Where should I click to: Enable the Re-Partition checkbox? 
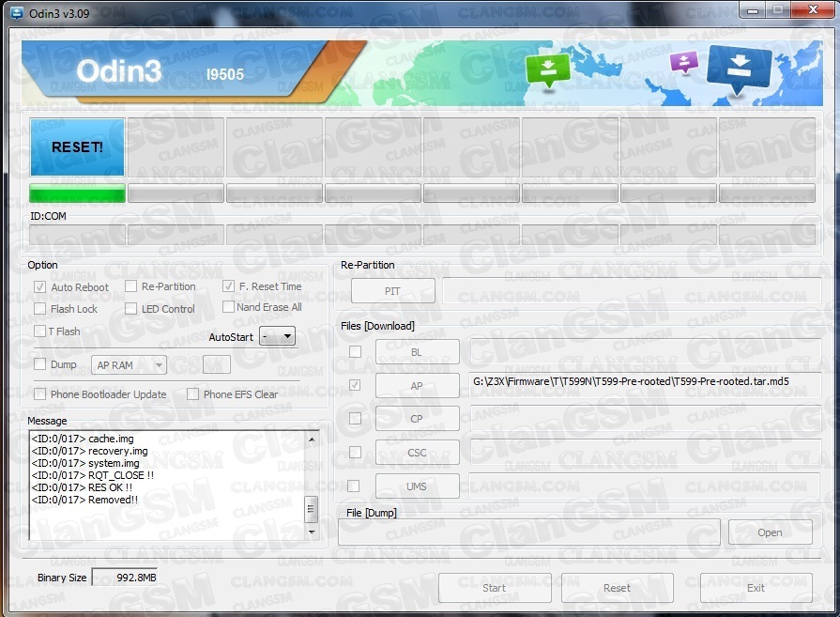coord(130,286)
